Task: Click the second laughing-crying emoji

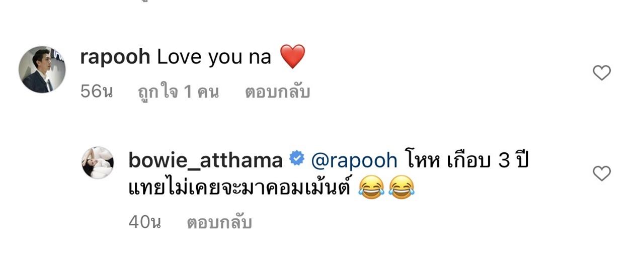Action: [x=401, y=189]
